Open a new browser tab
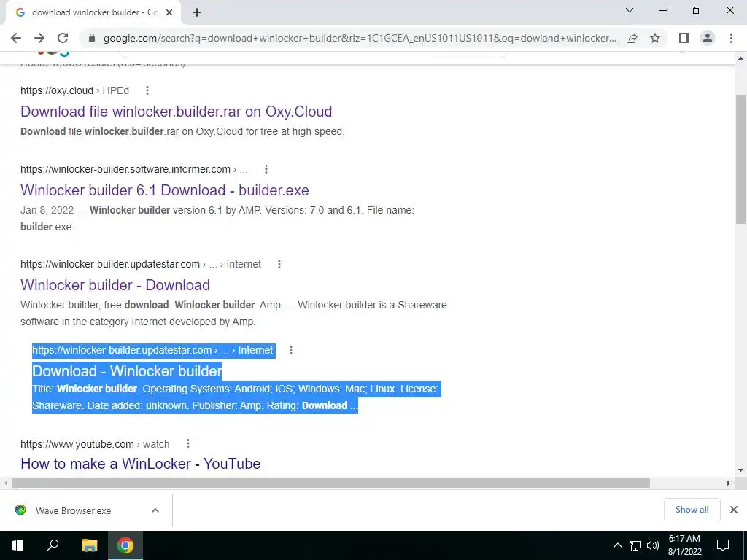 (197, 12)
